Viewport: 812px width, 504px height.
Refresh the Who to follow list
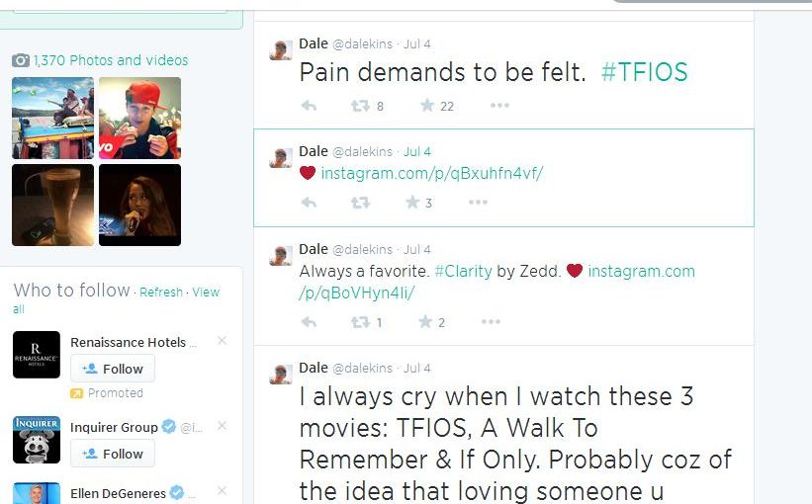[x=161, y=293]
